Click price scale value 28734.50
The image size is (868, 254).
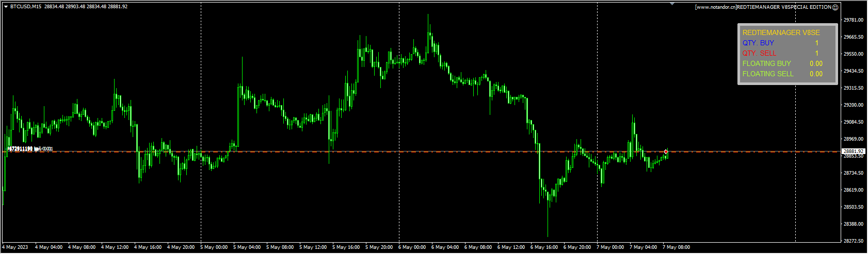pos(854,173)
